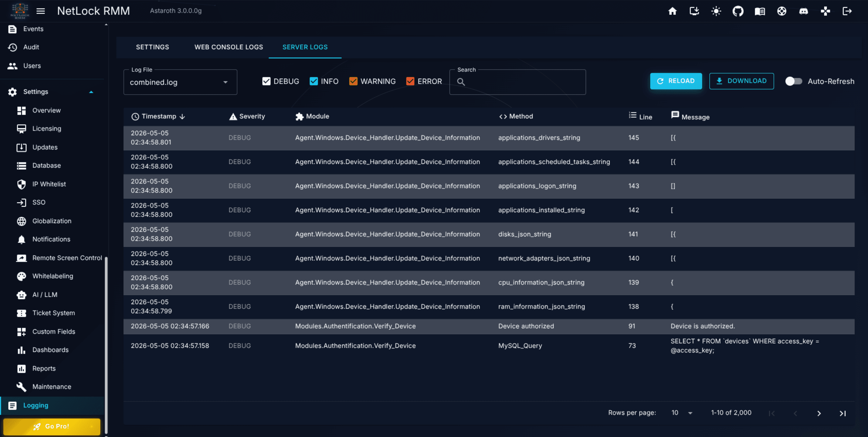Open the Whitelabeling settings page
The image size is (868, 437).
coord(52,276)
